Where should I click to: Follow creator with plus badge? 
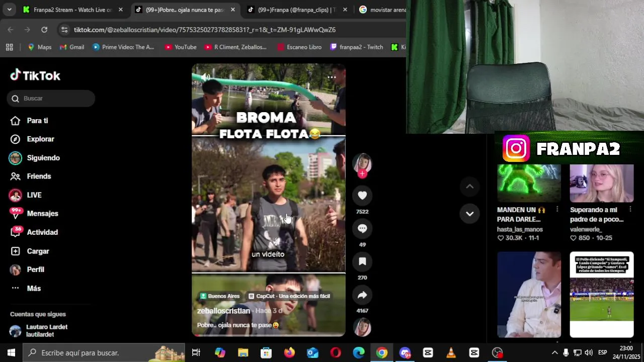362,174
